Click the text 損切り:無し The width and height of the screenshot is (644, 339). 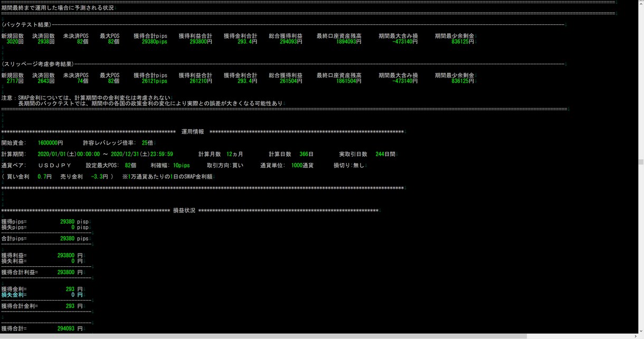click(349, 166)
